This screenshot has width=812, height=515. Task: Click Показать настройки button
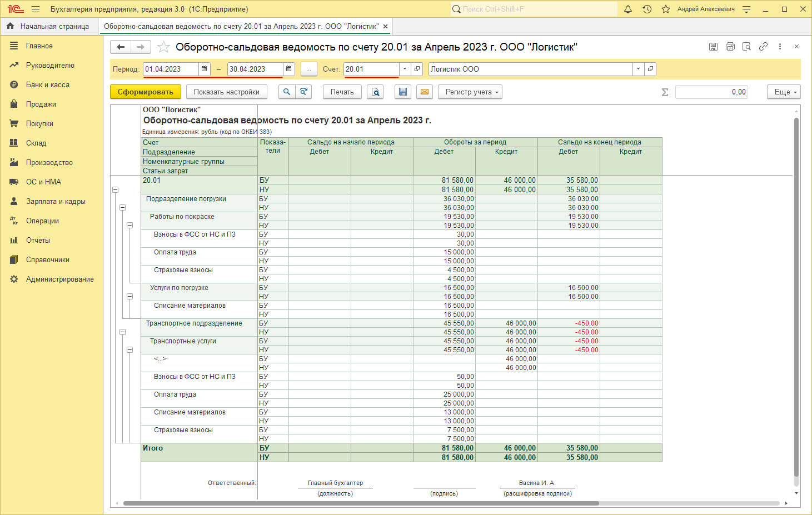click(226, 92)
